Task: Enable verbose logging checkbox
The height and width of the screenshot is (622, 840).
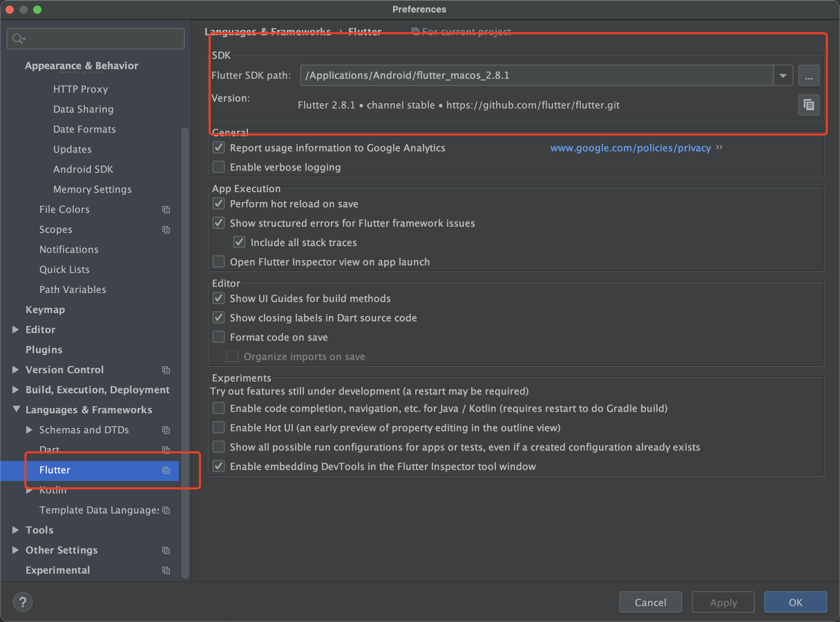Action: [219, 167]
